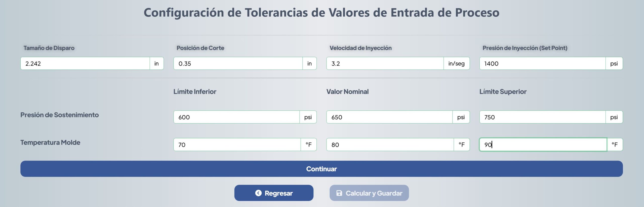
Task: Click the °F unit beside Temperatura upper limit
Action: (x=615, y=145)
